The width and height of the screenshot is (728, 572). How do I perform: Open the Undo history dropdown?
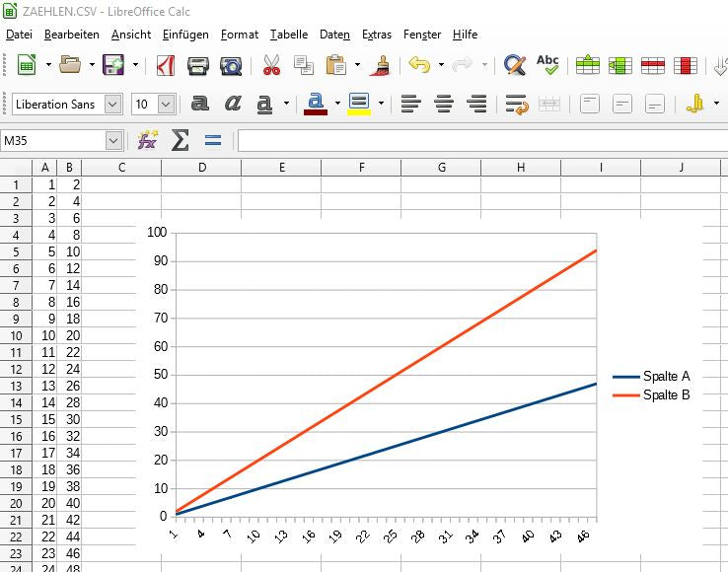coord(441,64)
